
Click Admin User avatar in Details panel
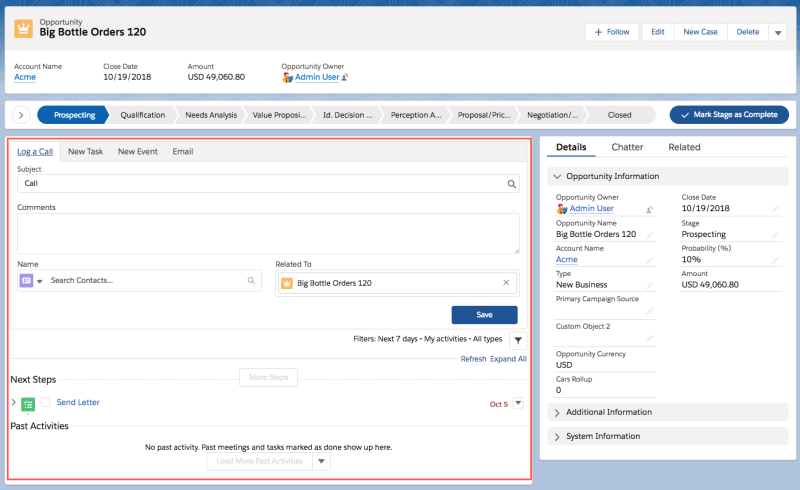[x=562, y=209]
